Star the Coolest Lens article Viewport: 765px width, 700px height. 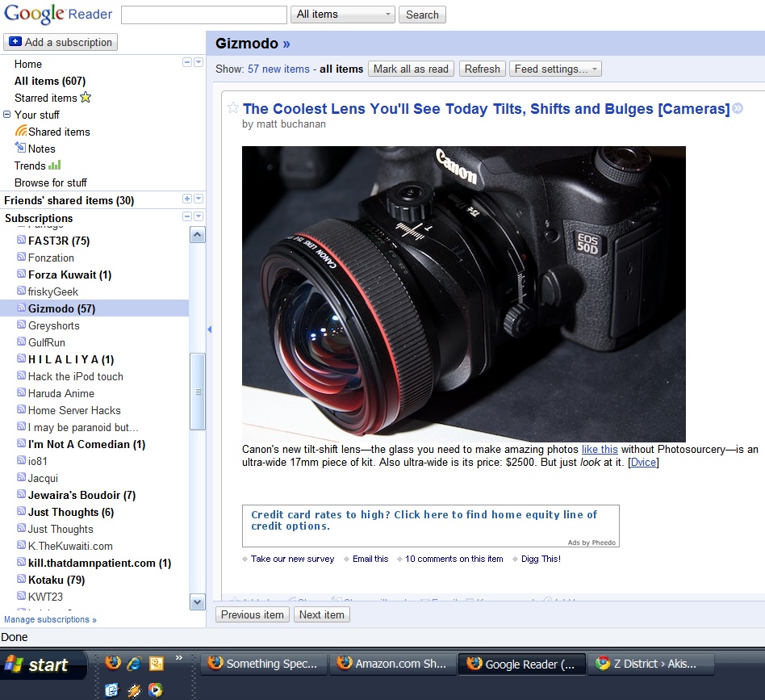pyautogui.click(x=232, y=108)
